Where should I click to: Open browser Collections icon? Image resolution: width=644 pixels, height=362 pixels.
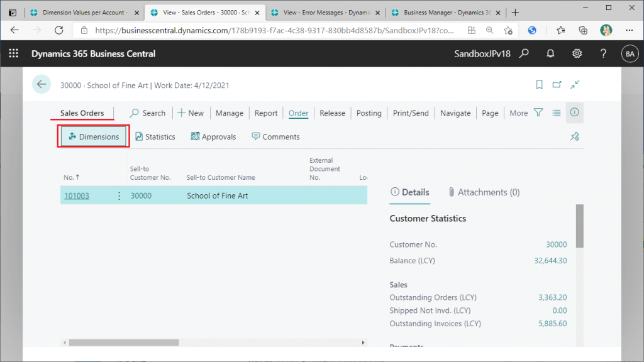(583, 30)
